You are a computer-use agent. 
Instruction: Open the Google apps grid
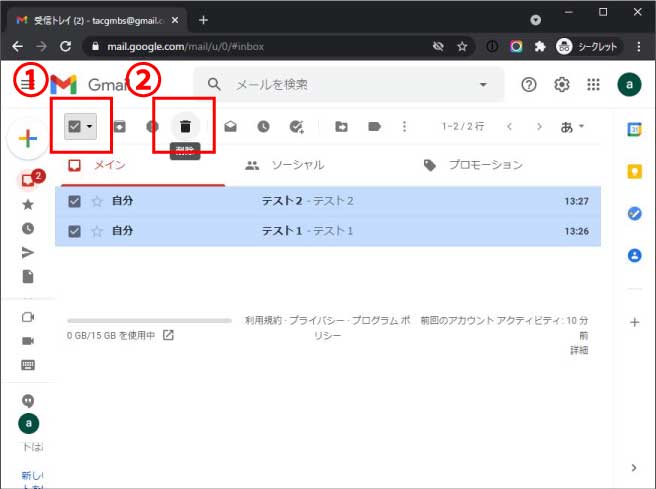(x=594, y=85)
